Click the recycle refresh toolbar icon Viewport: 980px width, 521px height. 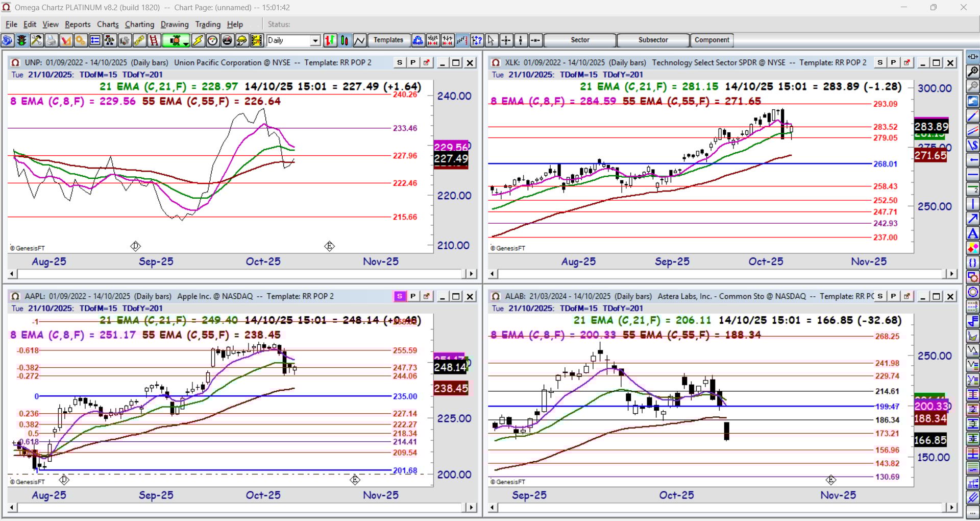pos(418,40)
